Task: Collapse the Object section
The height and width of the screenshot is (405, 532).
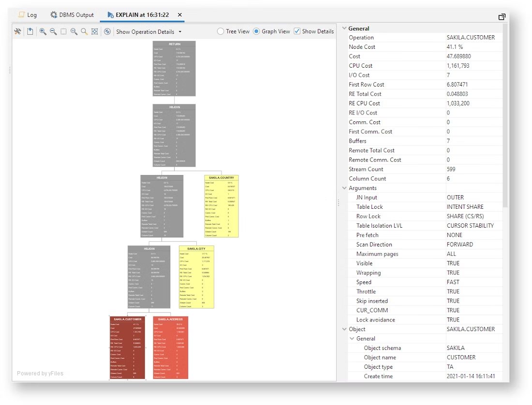Action: (344, 329)
